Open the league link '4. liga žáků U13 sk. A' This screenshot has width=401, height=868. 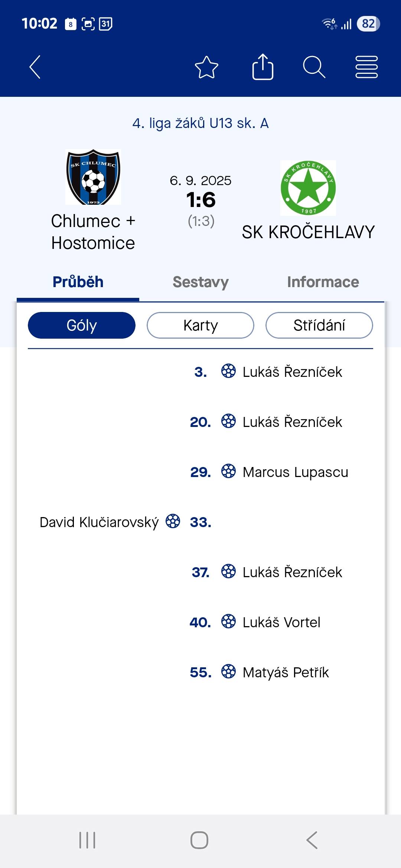point(200,123)
